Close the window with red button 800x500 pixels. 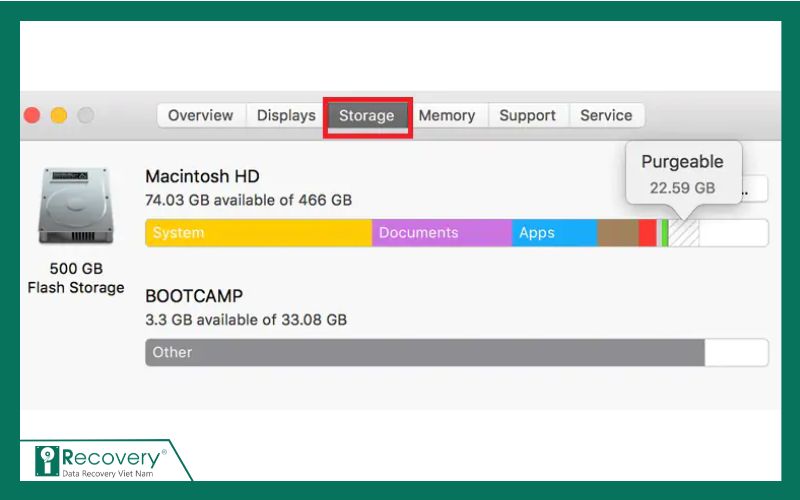click(x=32, y=115)
